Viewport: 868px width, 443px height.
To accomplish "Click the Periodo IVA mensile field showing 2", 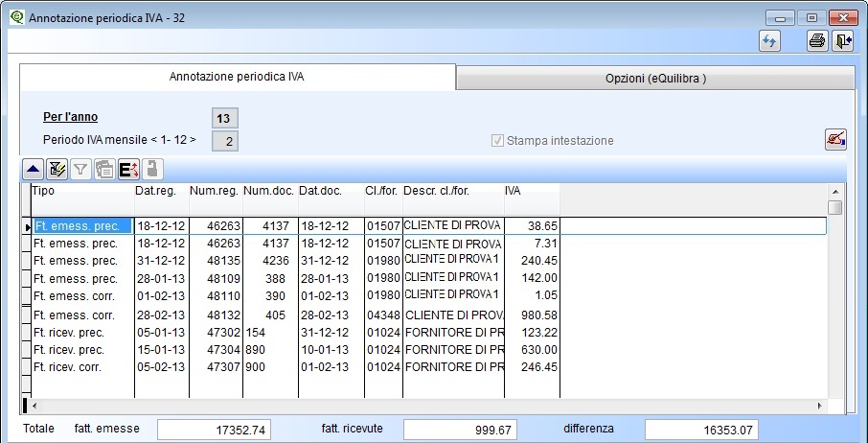I will click(x=225, y=141).
